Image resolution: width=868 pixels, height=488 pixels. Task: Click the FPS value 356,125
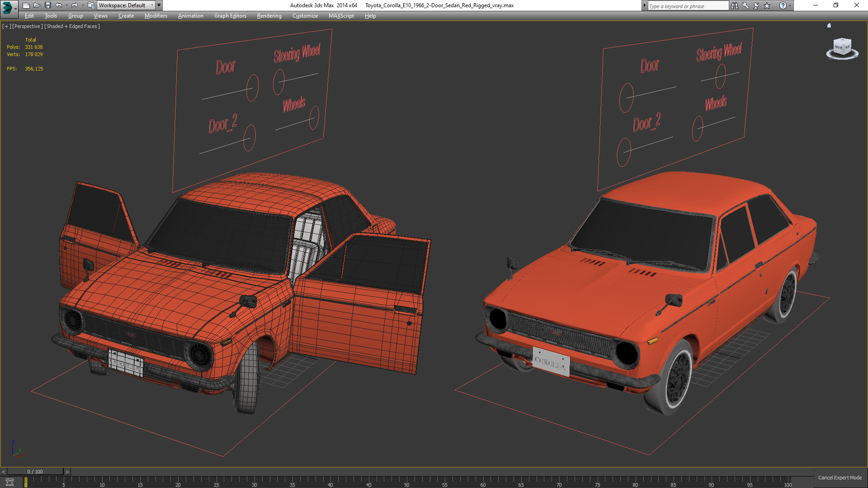click(34, 69)
